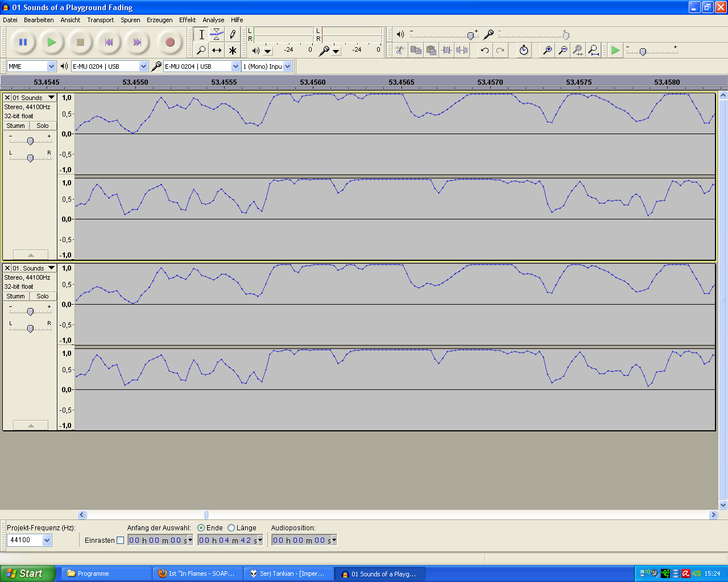This screenshot has height=582, width=728.
Task: Open the Bearbeiten menu
Action: click(39, 20)
